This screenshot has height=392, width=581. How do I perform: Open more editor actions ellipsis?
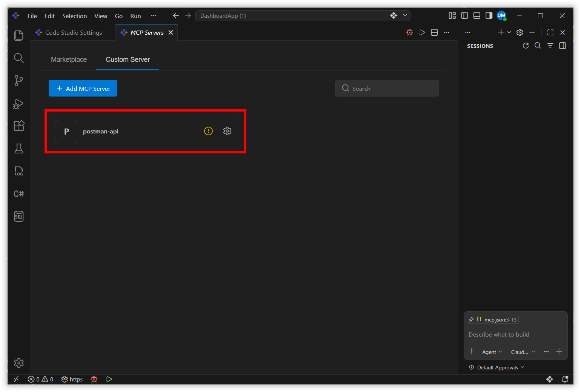click(x=447, y=32)
